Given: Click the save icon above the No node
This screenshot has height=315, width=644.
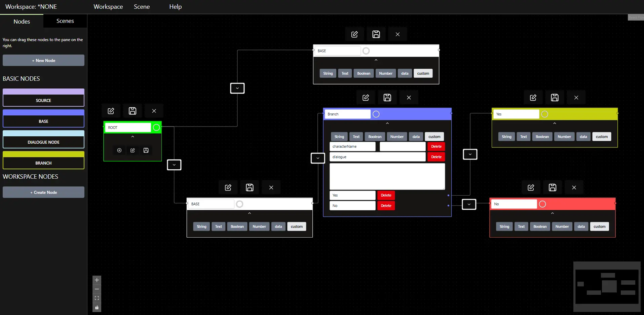Looking at the screenshot, I should tap(552, 187).
